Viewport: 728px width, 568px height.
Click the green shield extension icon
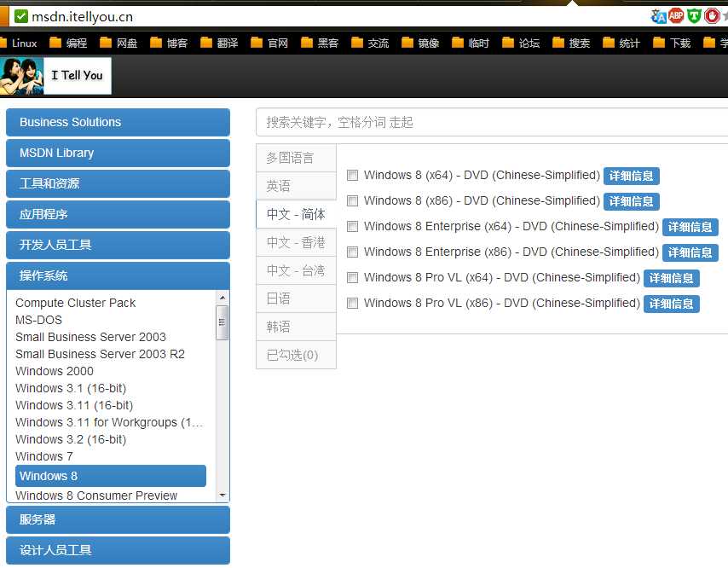click(x=694, y=16)
